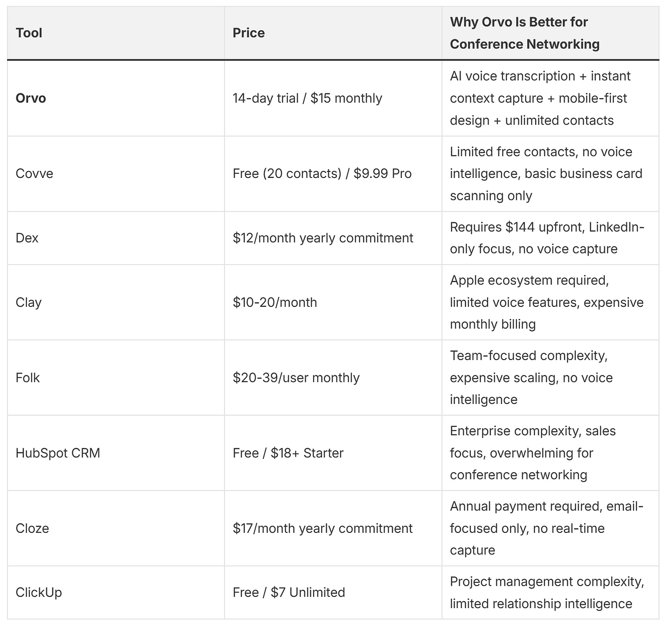
Task: Click the 'AI voice transcription' description cell
Action: click(550, 98)
